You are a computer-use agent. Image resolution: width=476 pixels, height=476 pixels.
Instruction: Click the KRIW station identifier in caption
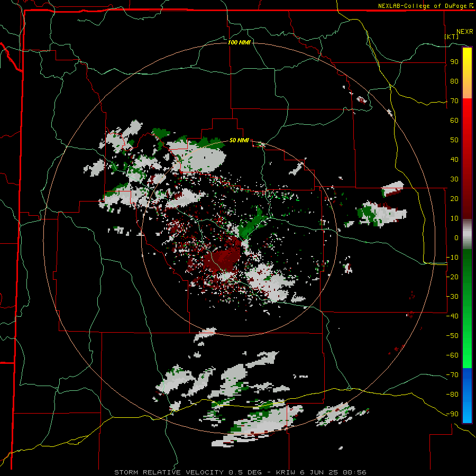click(x=286, y=472)
